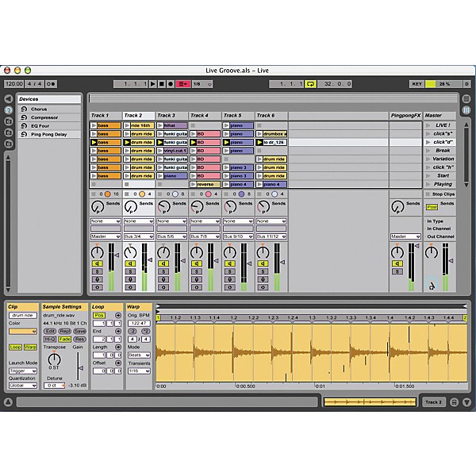Click the Orig. BPM 122.47 field

click(139, 324)
